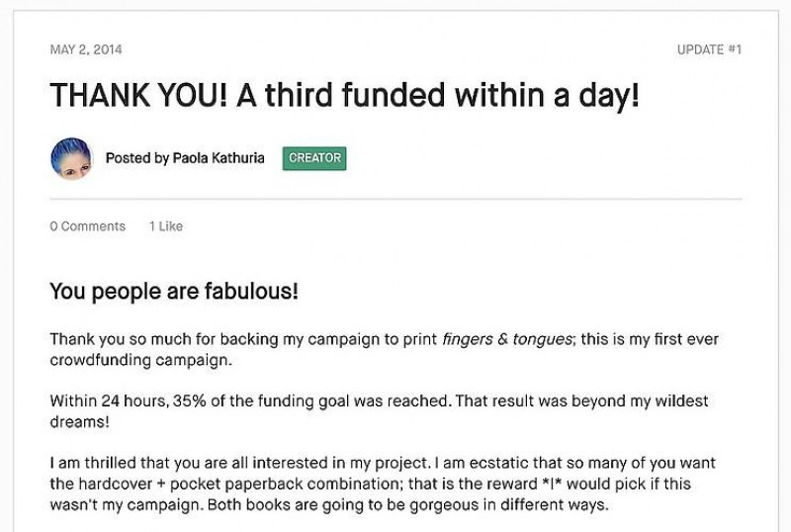Click the green CREATOR badge
This screenshot has height=532, width=791.
click(314, 158)
